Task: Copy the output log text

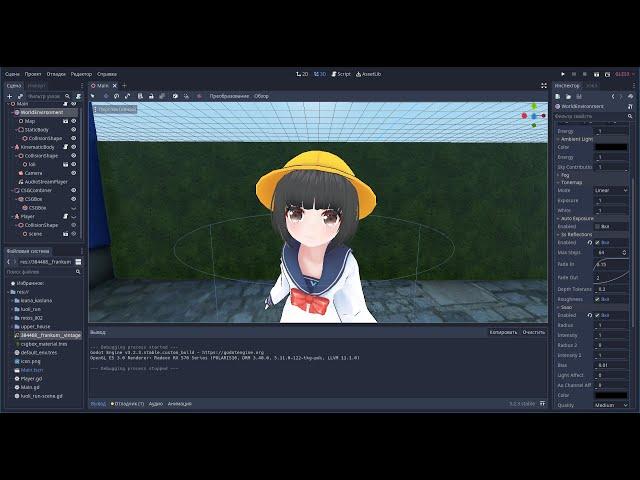Action: tap(503, 332)
